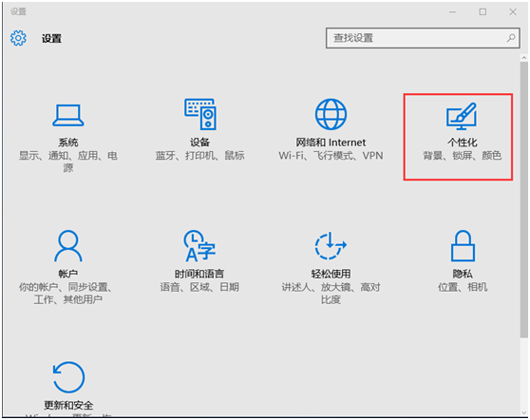The width and height of the screenshot is (530, 420).
Task: Open the 系统 laptop icon
Action: click(x=68, y=115)
